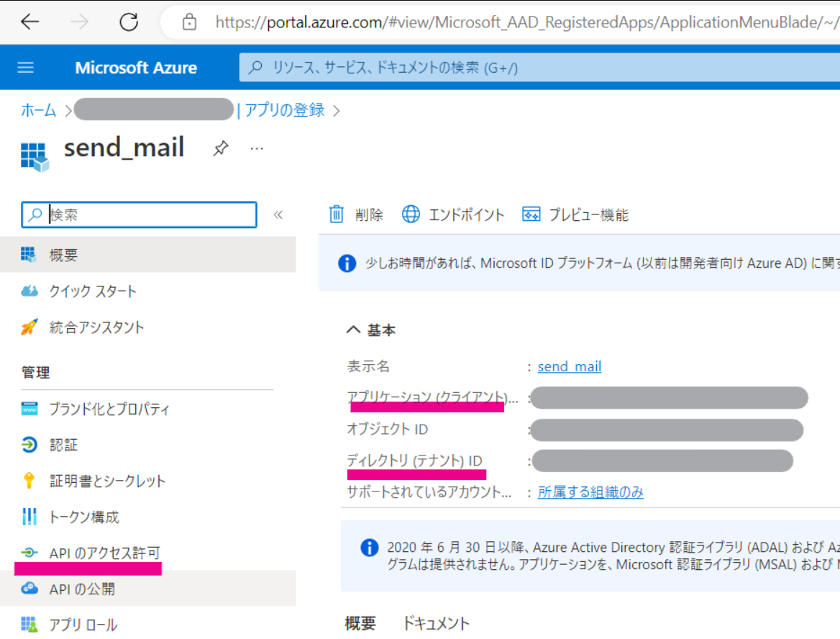The image size is (840, 639).
Task: Collapse the 基本 section chevron
Action: pos(353,329)
